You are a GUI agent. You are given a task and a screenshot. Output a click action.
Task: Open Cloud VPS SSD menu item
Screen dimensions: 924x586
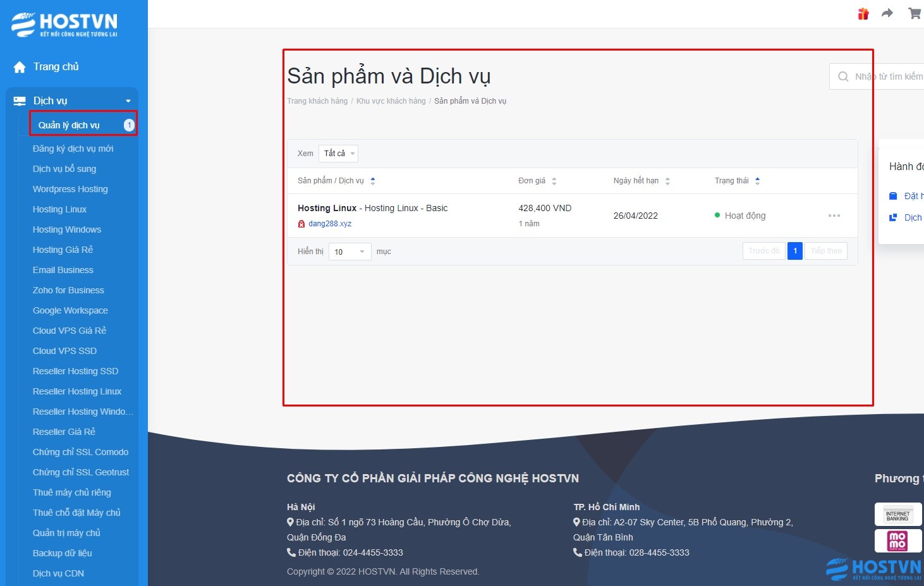[x=64, y=351]
